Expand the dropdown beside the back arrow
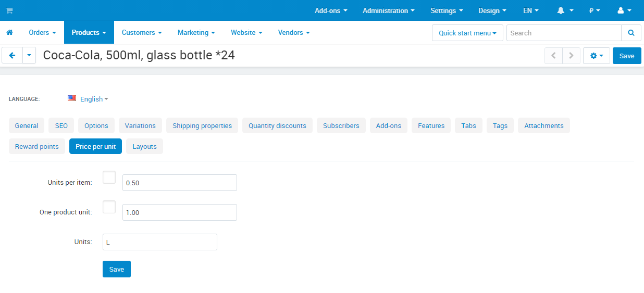Screen dimensions: 644x293 (x=29, y=55)
